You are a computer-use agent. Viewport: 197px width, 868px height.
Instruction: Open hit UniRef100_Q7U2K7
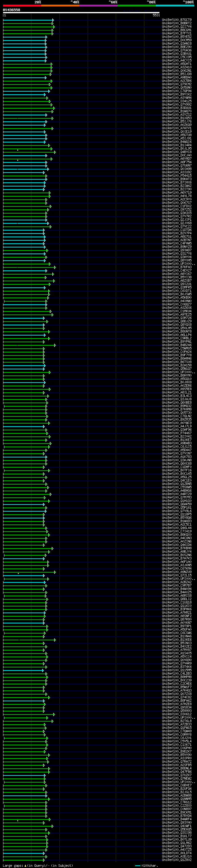(x=177, y=775)
